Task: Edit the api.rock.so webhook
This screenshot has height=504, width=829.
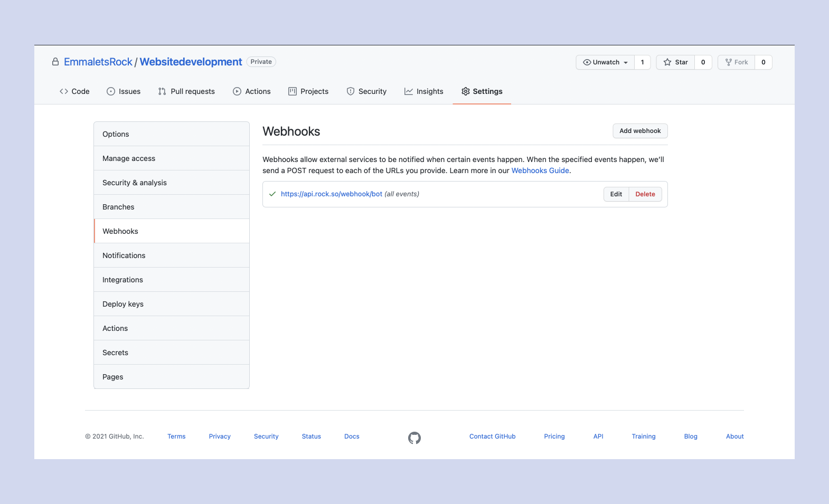Action: coord(616,194)
